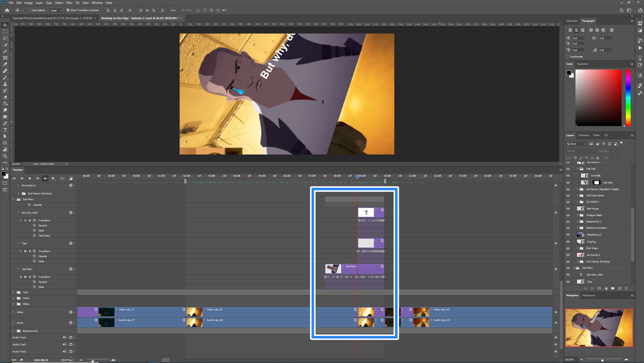The width and height of the screenshot is (644, 363).
Task: Create new group folder icon in Layers
Action: pos(613,288)
